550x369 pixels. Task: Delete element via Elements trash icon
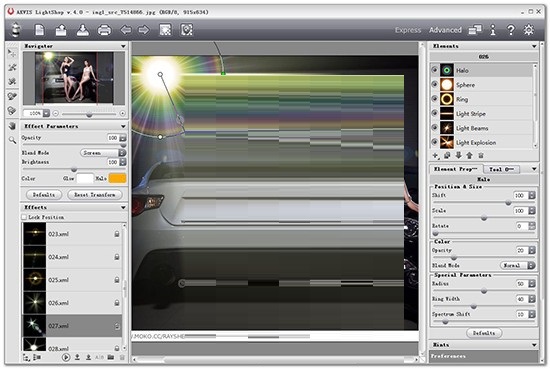tap(481, 155)
